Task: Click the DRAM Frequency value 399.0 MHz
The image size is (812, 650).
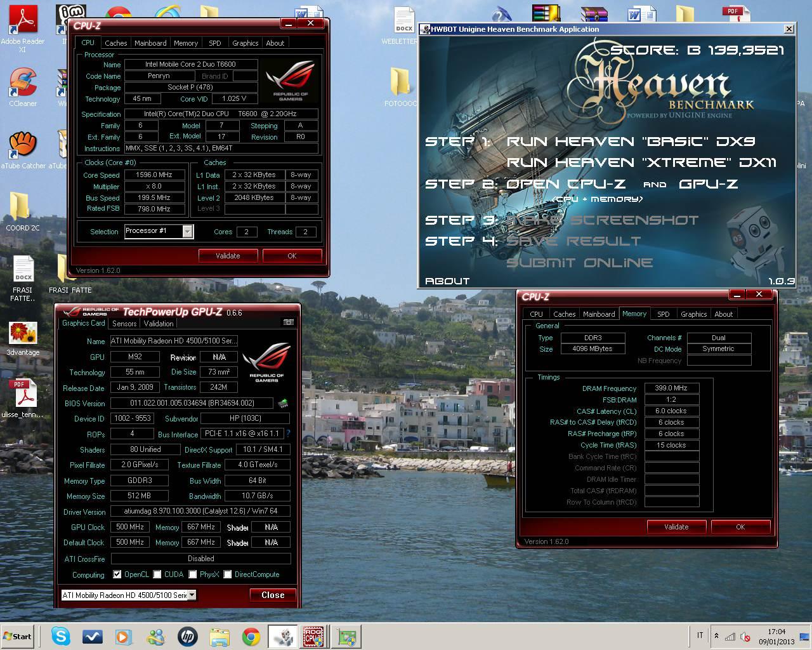Action: (672, 388)
